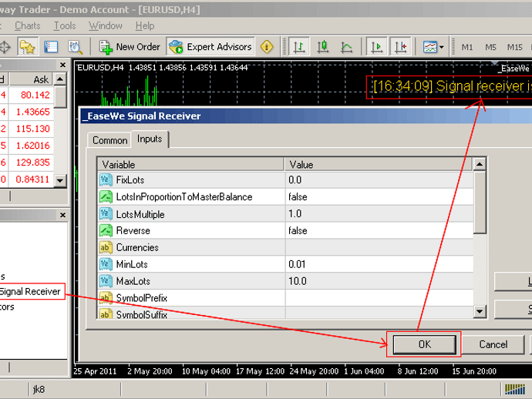Close the Market Watch panel
532x399 pixels.
pyautogui.click(x=62, y=65)
